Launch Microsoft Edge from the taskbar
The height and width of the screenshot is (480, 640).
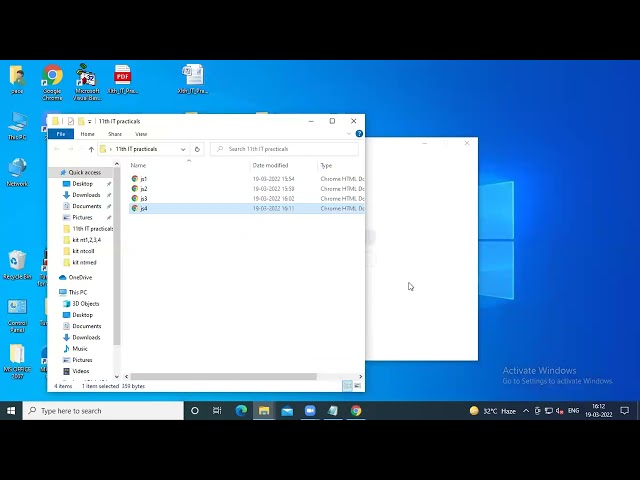click(241, 410)
